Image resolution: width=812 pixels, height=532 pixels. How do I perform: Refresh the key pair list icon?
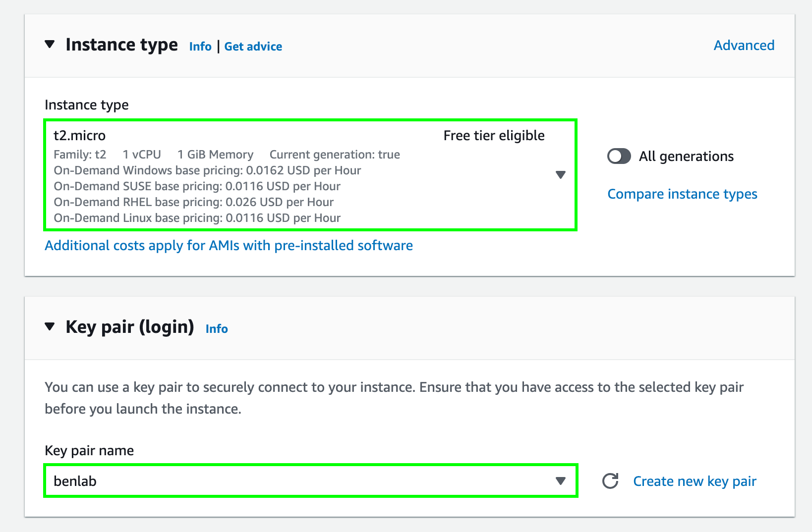tap(610, 481)
